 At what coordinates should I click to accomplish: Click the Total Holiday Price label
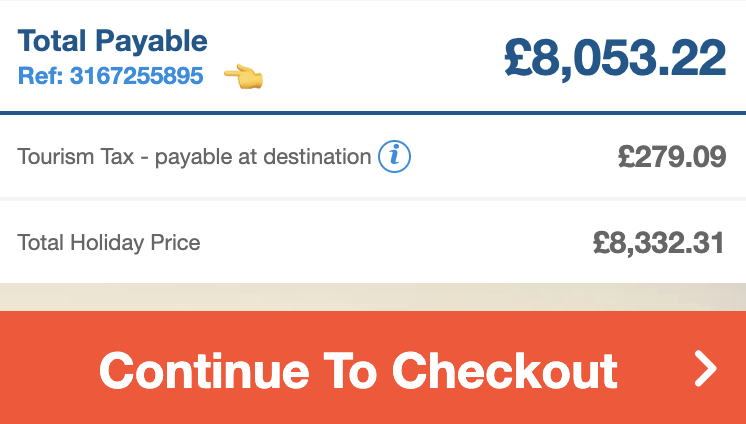(x=109, y=242)
